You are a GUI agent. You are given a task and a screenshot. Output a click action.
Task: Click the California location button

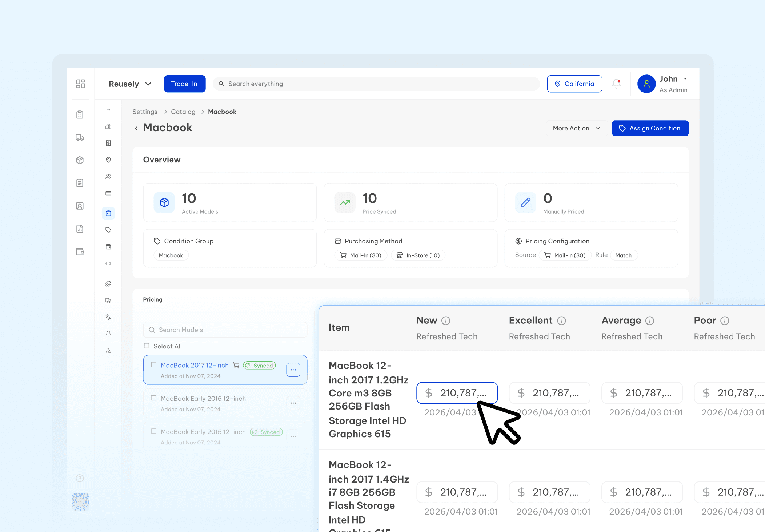pos(574,84)
